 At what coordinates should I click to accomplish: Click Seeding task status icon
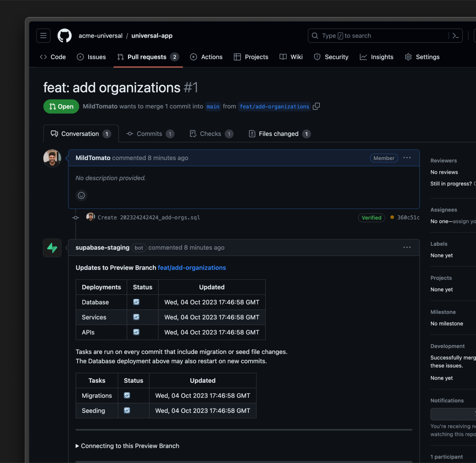pos(127,410)
